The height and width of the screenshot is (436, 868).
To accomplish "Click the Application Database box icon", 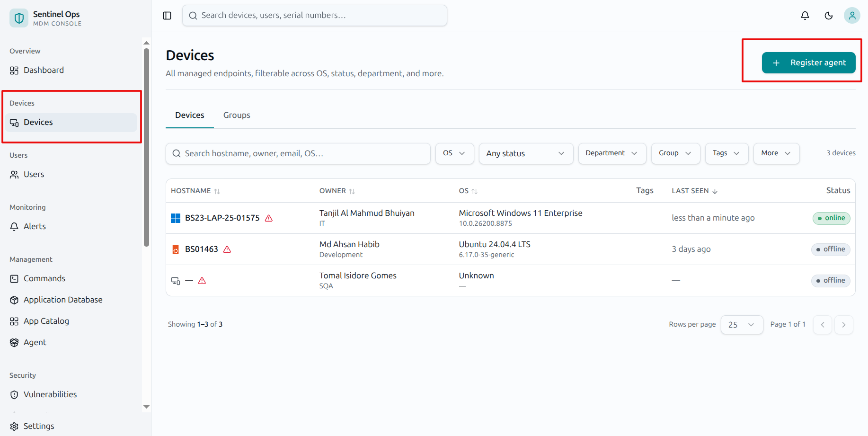I will pyautogui.click(x=14, y=300).
